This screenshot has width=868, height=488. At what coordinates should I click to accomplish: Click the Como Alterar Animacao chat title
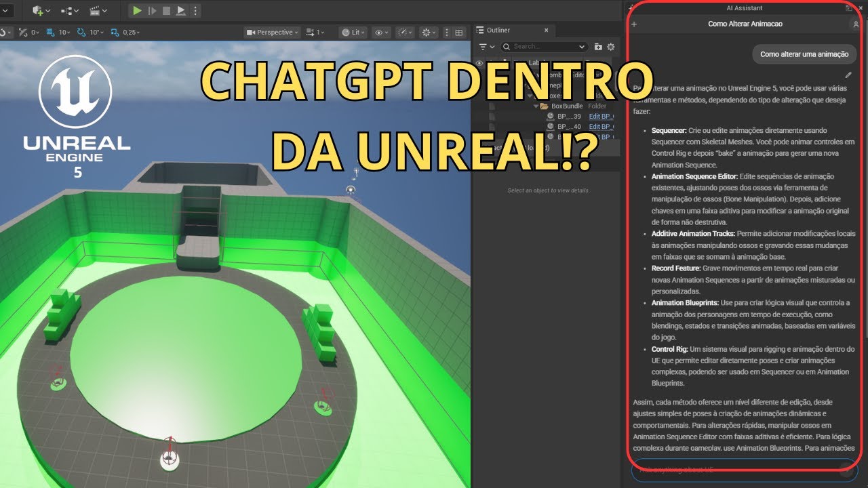(x=745, y=24)
